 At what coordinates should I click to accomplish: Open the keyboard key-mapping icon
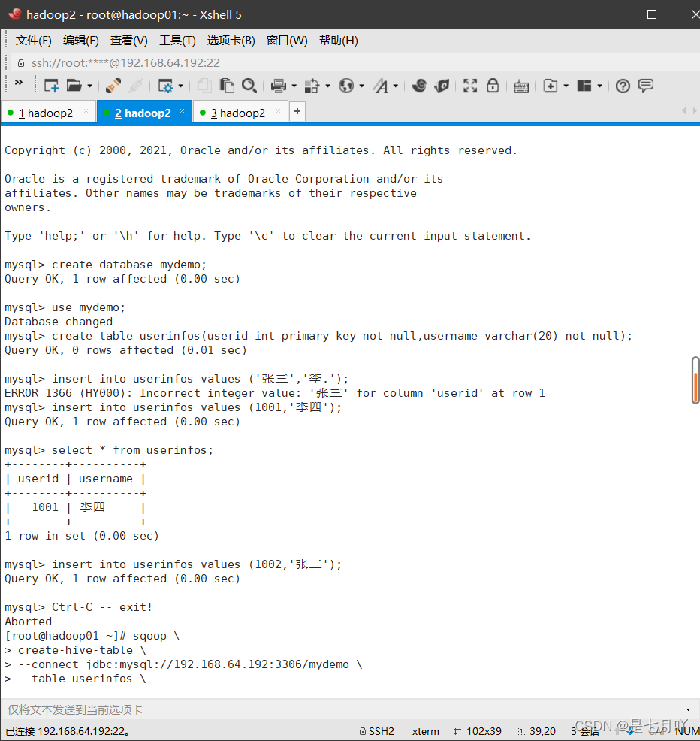521,86
